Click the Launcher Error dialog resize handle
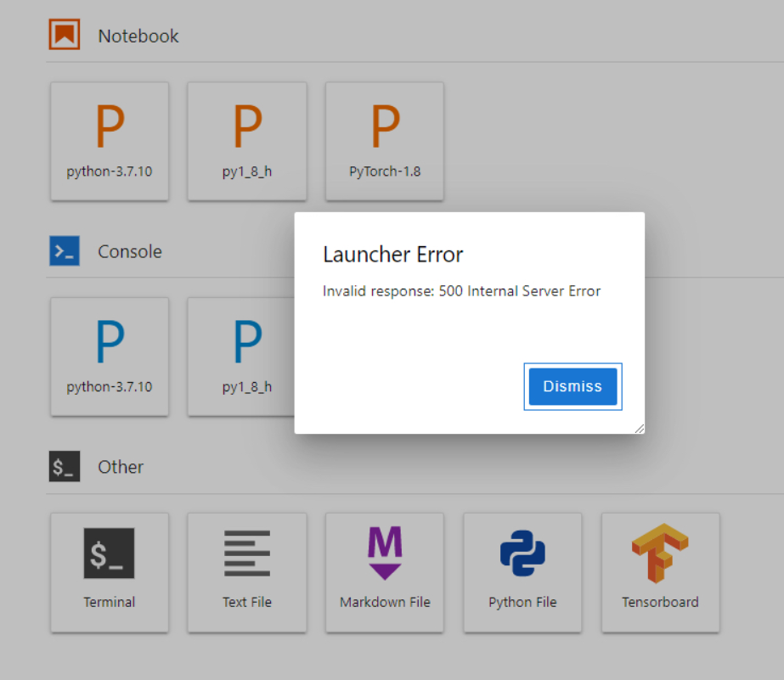 tap(639, 429)
